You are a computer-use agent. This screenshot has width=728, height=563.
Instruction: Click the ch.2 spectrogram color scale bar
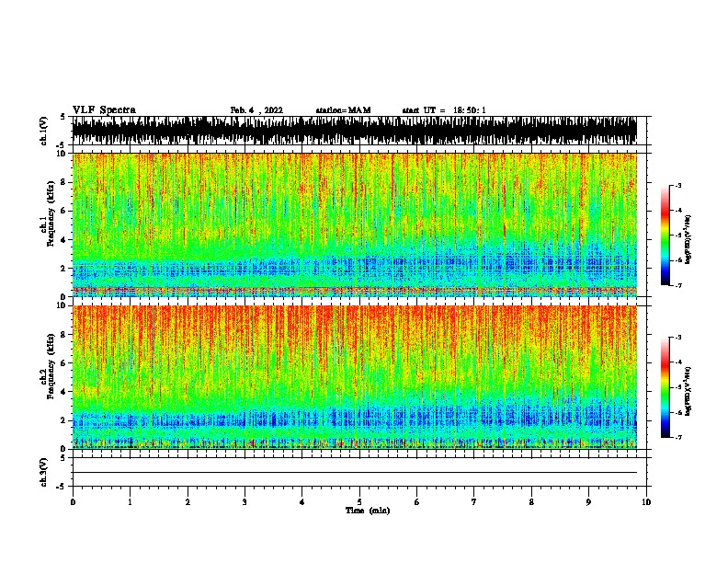[x=665, y=387]
